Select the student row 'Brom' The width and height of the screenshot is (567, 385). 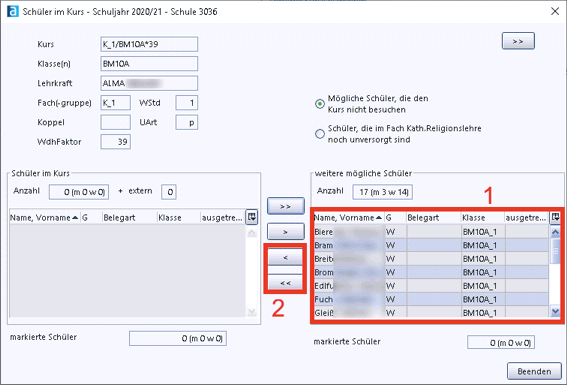click(x=431, y=272)
